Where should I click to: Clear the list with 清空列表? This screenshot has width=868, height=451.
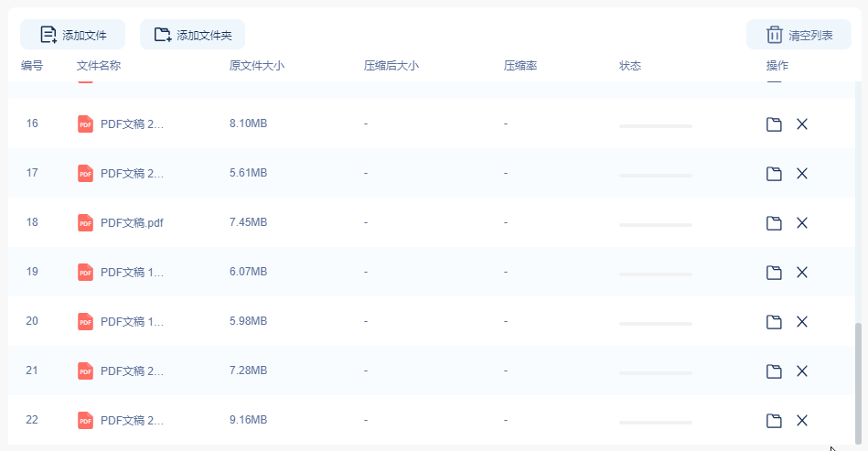click(799, 35)
